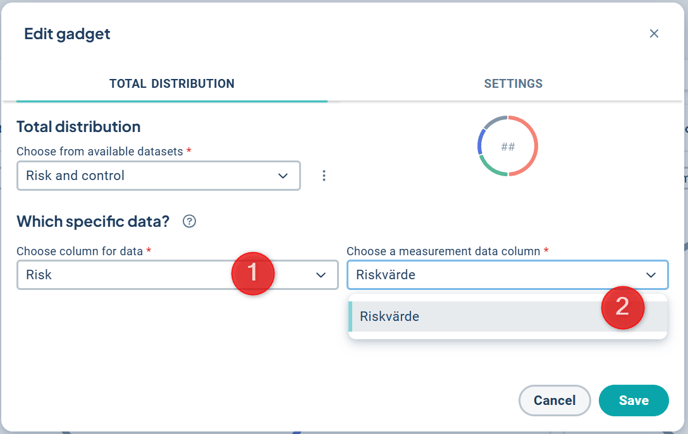The height and width of the screenshot is (434, 688).
Task: Click the donut chart preview graphic
Action: point(508,147)
